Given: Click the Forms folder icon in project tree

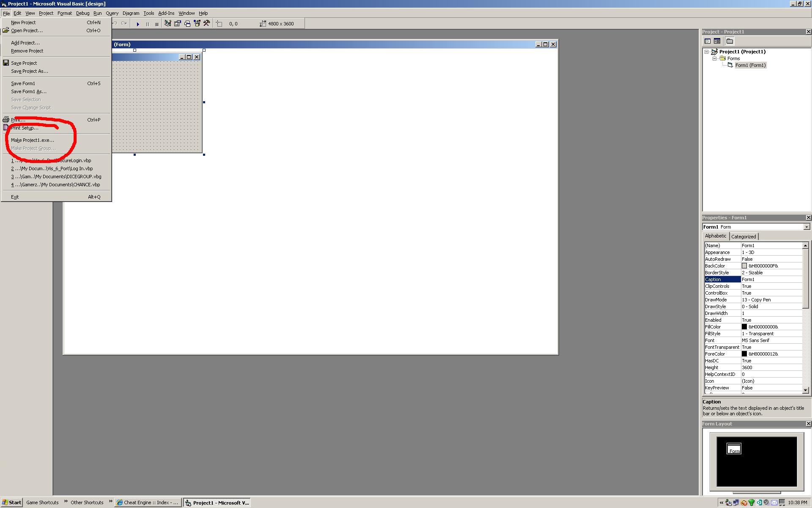Looking at the screenshot, I should (722, 58).
